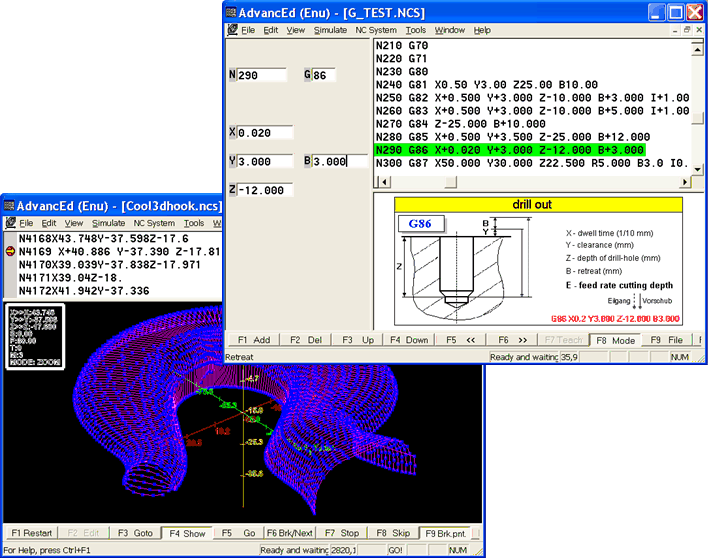Click F7 Stop in simulation window
Viewport: 708px width, 558px height.
click(x=342, y=533)
